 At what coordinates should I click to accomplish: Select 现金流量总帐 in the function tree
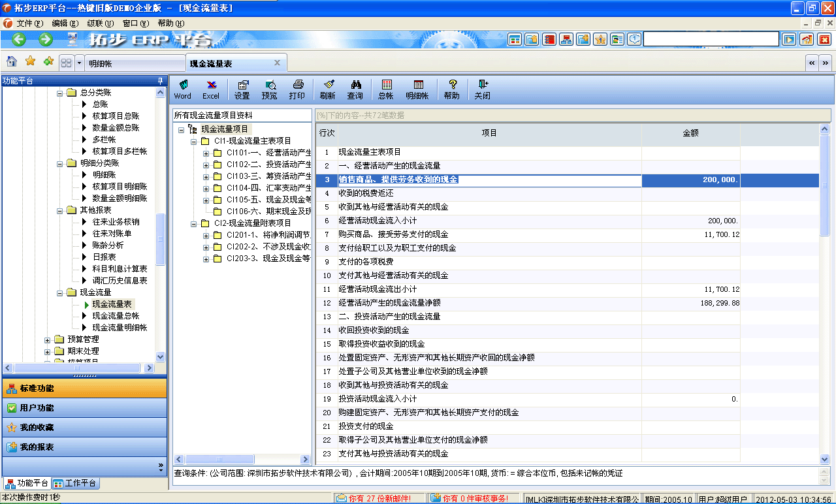pyautogui.click(x=116, y=316)
